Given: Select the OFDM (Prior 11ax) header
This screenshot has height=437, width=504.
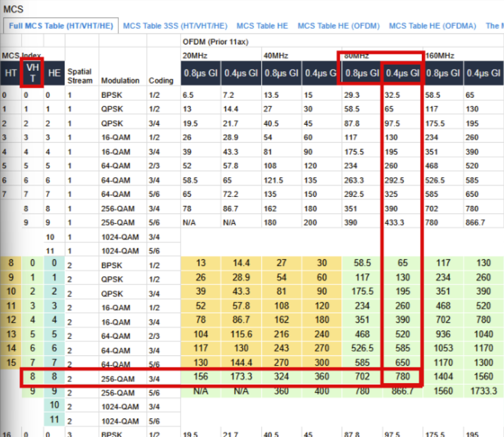Looking at the screenshot, I should (215, 41).
